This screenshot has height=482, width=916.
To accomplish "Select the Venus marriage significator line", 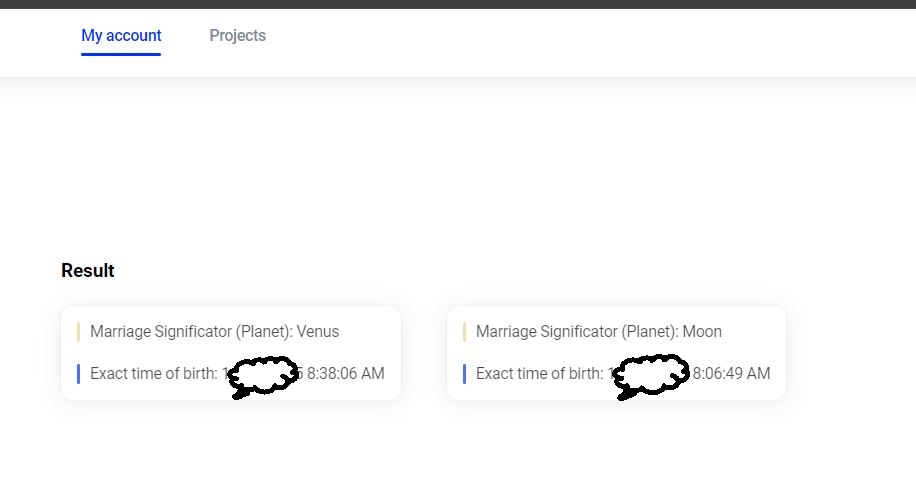I will point(214,332).
